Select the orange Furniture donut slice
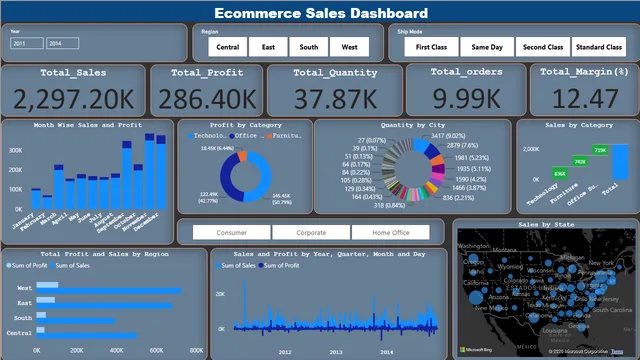This screenshot has width=640, height=360. (242, 156)
